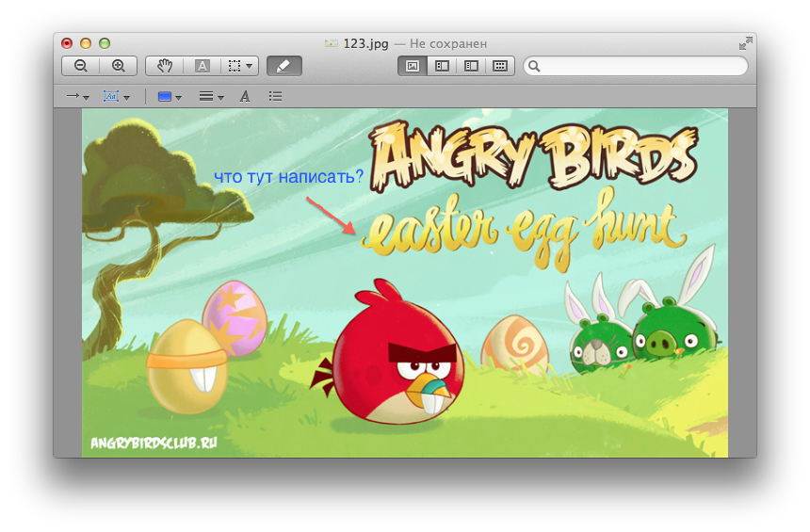810x532 pixels.
Task: Click the 123.jpg window title
Action: tap(365, 43)
